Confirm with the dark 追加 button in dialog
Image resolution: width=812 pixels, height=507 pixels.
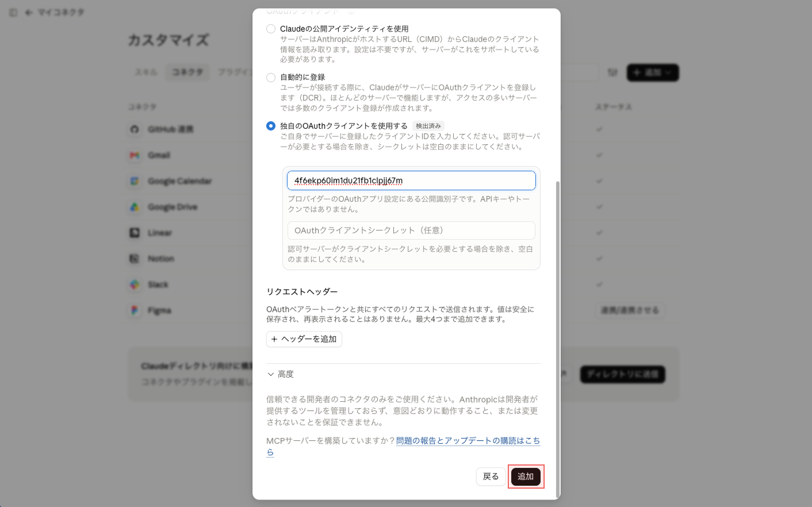pyautogui.click(x=526, y=477)
